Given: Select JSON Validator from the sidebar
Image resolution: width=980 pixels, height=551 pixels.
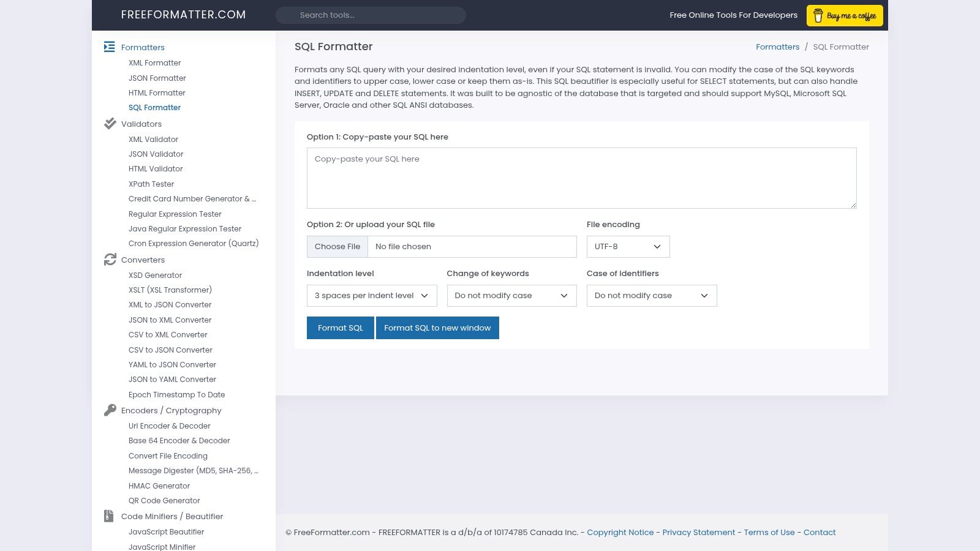Looking at the screenshot, I should (156, 154).
